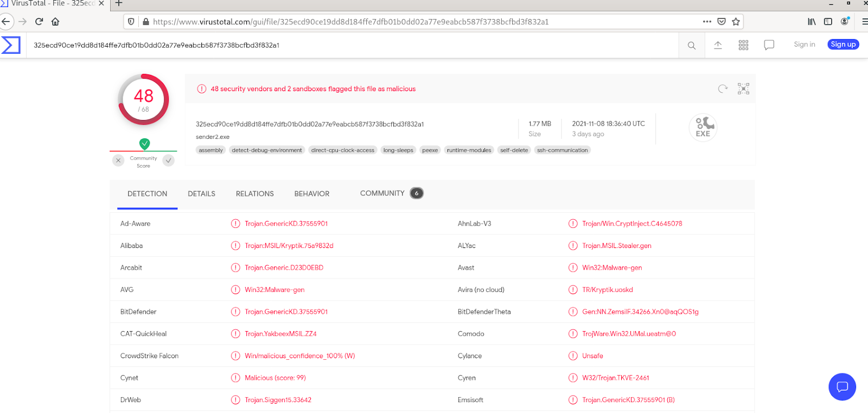Go back in browser history
868x413 pixels.
coord(6,22)
